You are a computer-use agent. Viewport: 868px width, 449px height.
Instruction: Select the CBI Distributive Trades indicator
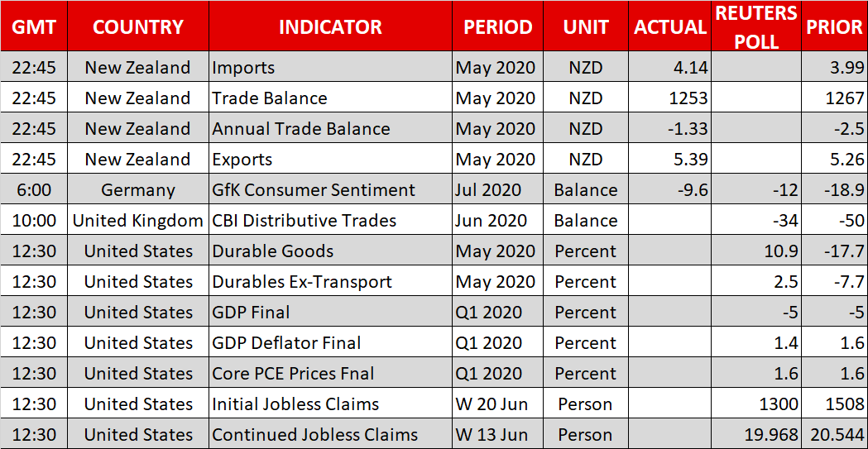305,221
